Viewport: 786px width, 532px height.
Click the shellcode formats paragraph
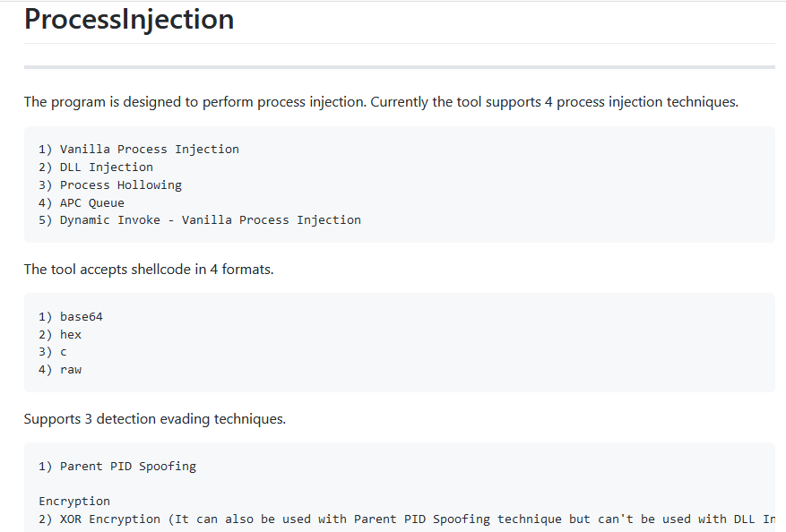[149, 270]
